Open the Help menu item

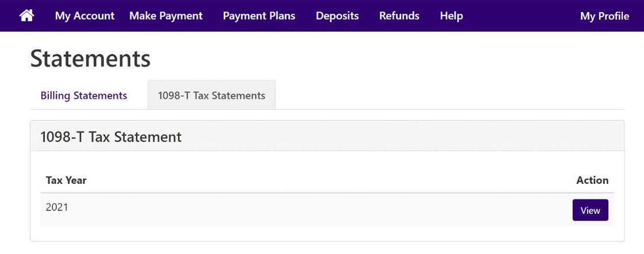(x=452, y=16)
